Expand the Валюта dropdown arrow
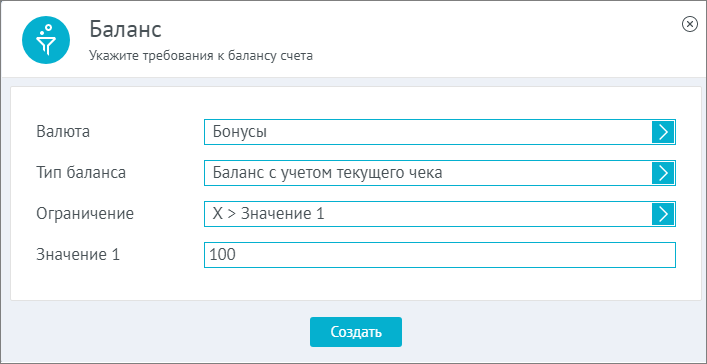This screenshot has width=707, height=364. [x=663, y=132]
